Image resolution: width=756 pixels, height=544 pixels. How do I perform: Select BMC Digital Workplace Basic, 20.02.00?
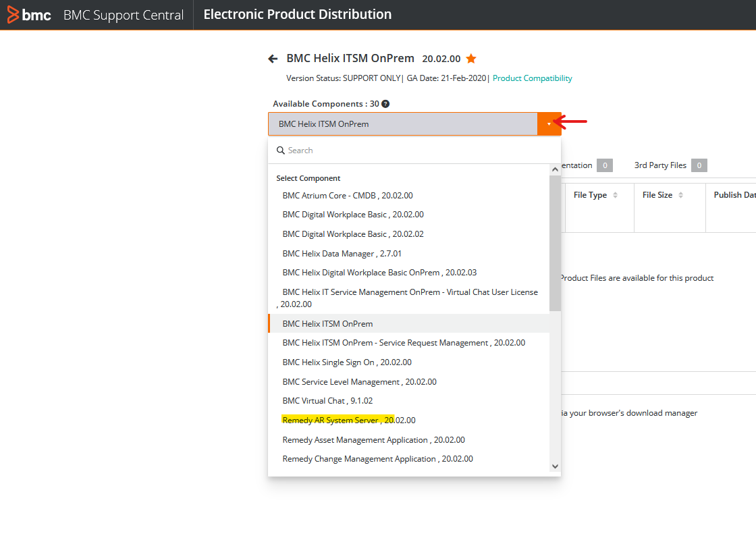353,215
